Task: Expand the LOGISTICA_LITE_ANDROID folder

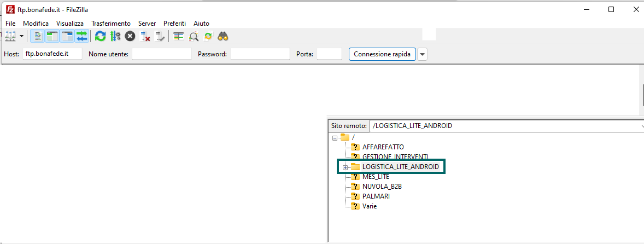Action: click(x=345, y=167)
